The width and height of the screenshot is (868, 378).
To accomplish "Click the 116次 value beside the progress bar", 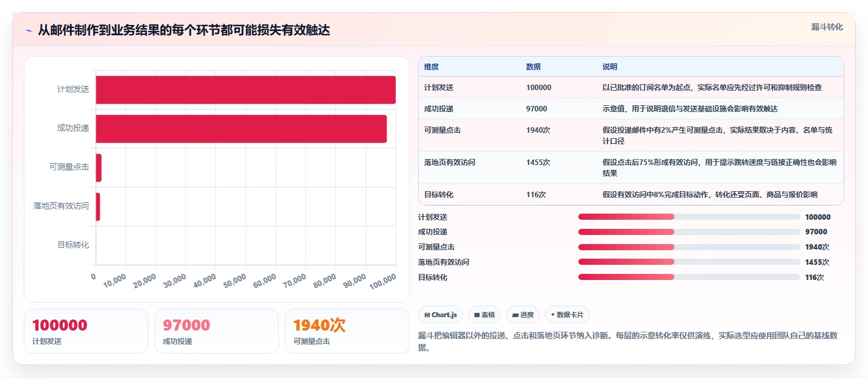I will [x=814, y=277].
